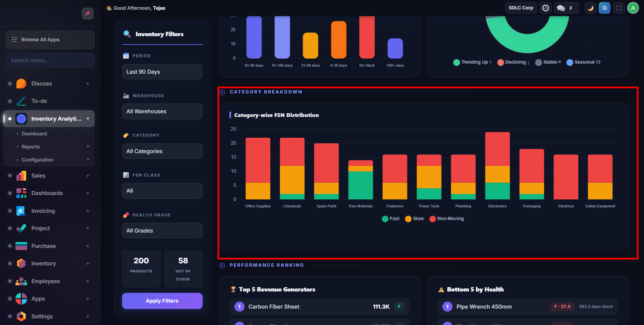Image resolution: width=644 pixels, height=325 pixels.
Task: Toggle dark mode moon switch
Action: pyautogui.click(x=590, y=8)
